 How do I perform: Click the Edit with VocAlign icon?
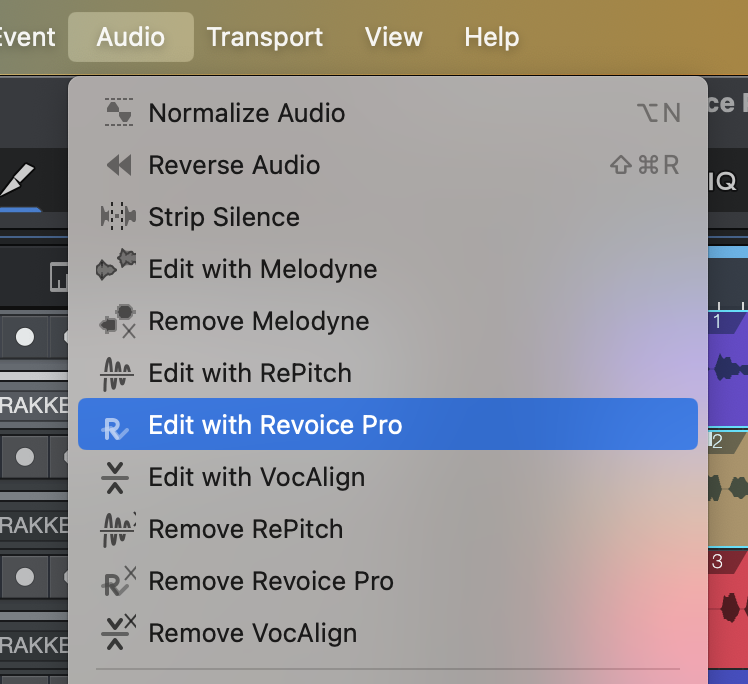(x=116, y=478)
